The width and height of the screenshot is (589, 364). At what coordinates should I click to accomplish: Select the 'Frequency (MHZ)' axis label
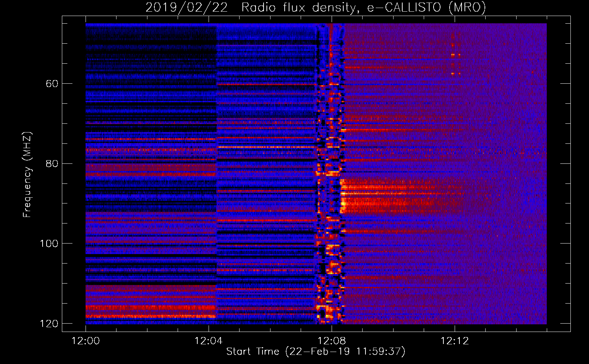(x=27, y=175)
